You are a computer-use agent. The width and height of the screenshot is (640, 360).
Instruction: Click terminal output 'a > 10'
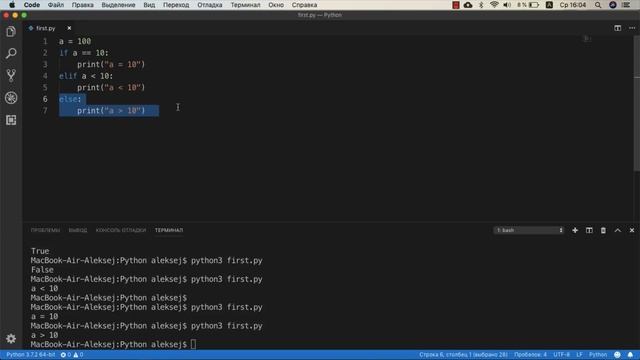pos(44,335)
